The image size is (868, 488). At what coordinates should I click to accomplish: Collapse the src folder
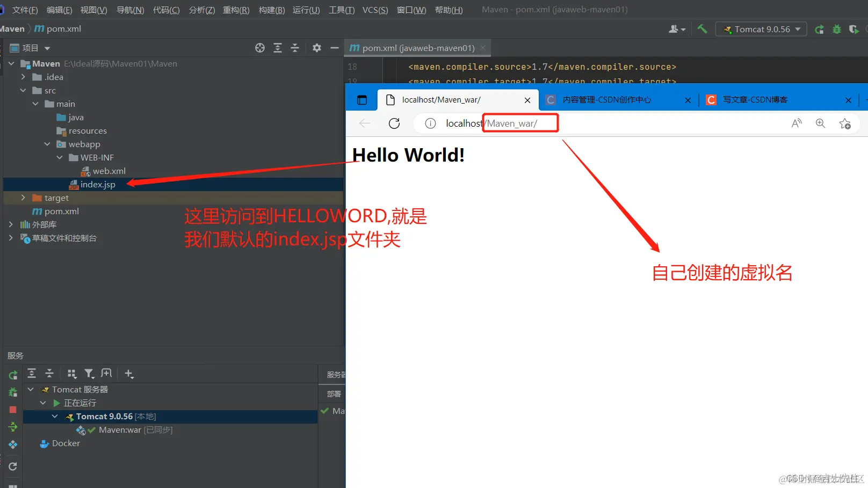23,90
